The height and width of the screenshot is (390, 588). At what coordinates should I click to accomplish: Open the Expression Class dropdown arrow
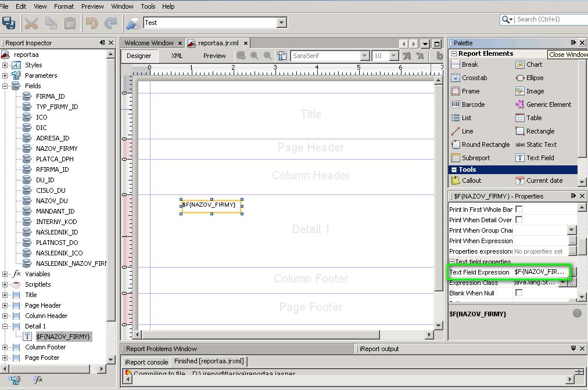point(563,283)
